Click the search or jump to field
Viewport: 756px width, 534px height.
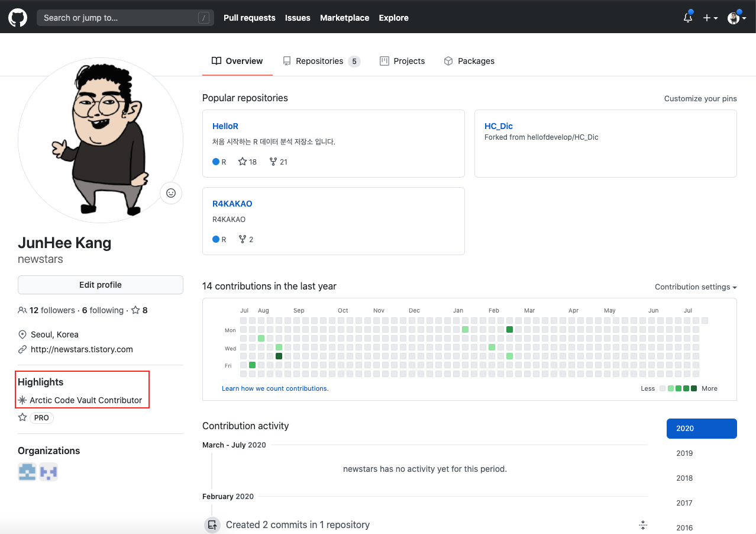coord(125,18)
